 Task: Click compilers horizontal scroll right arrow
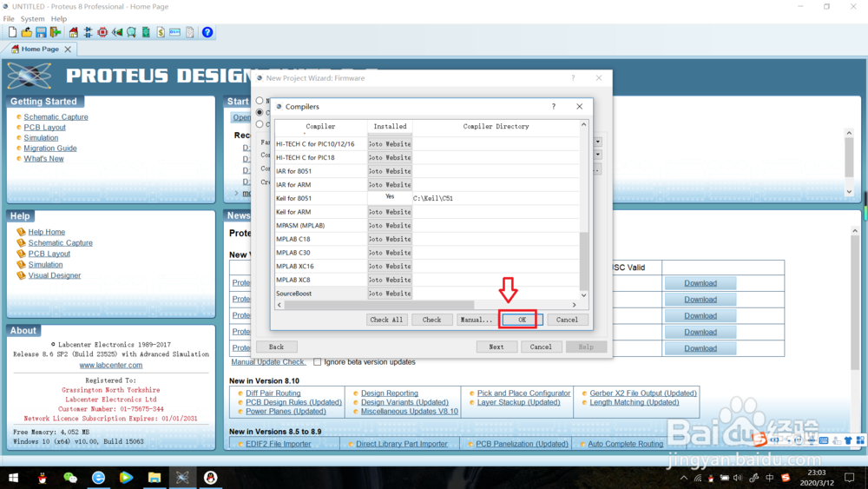(x=574, y=305)
